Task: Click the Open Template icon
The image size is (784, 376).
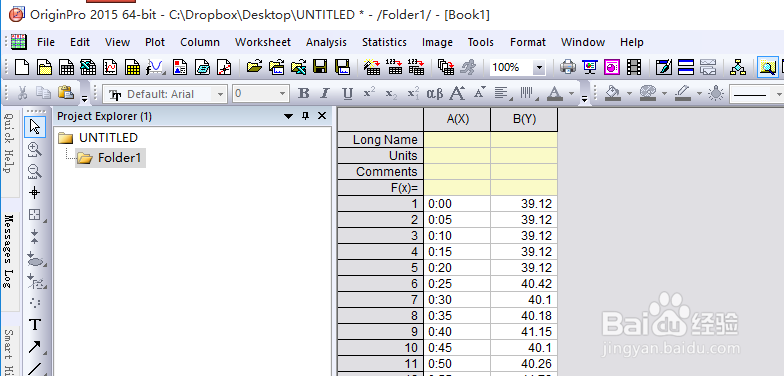Action: click(276, 66)
